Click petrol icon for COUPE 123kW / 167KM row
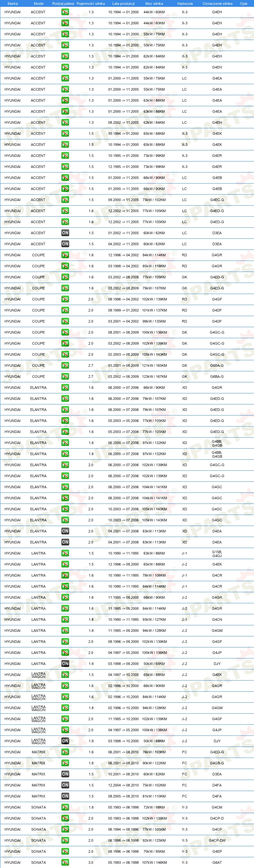This screenshot has height=868, width=254. 65,377
